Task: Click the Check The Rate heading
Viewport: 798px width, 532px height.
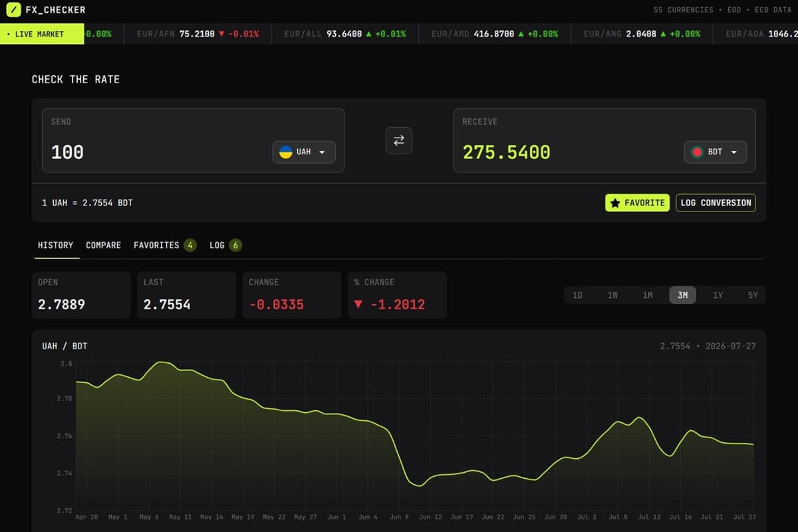Action: click(76, 79)
